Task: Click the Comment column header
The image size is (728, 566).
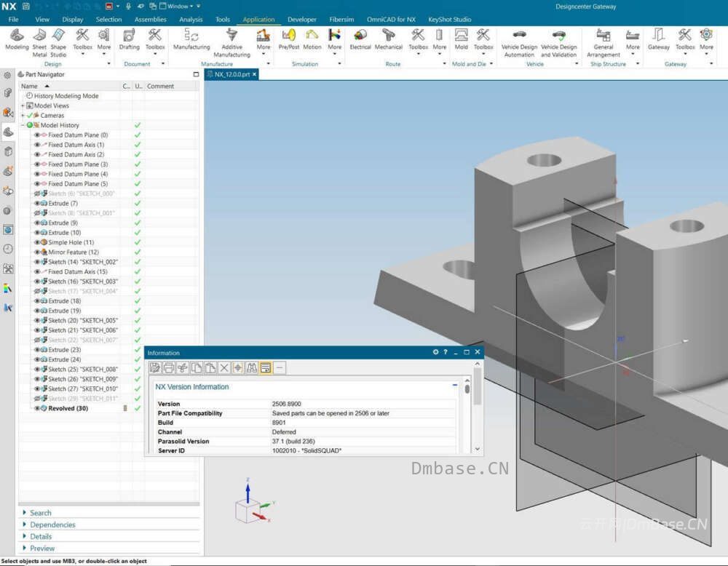Action: click(x=172, y=87)
